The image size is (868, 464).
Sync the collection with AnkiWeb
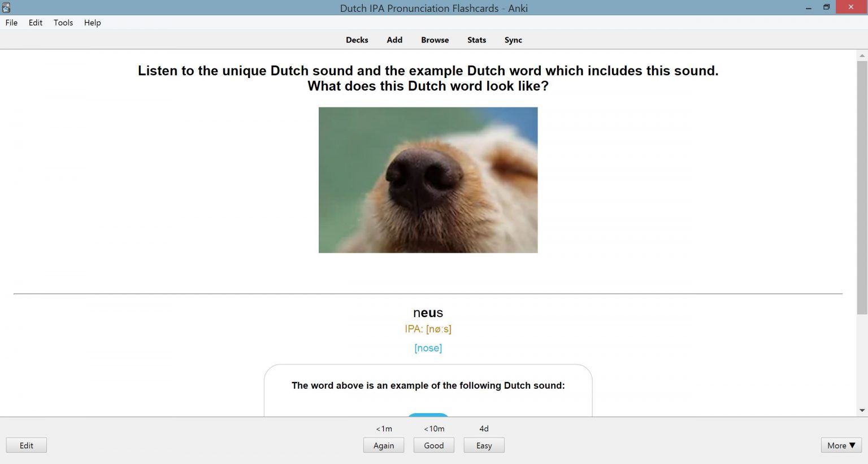pyautogui.click(x=513, y=40)
